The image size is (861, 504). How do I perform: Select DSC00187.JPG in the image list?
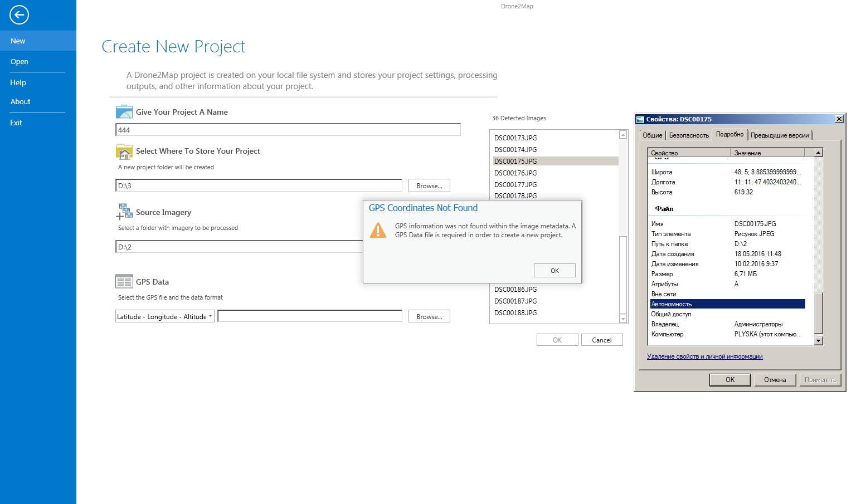click(x=515, y=301)
